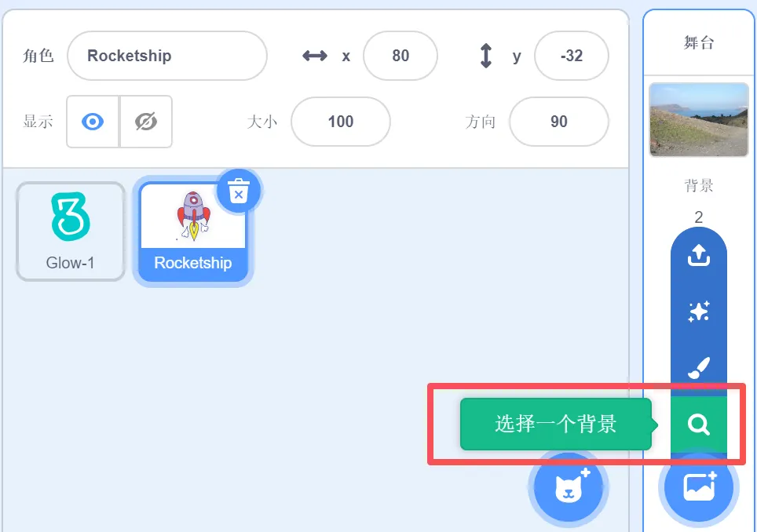Select the Rocketship sprite thumbnail
This screenshot has width=757, height=532.
click(x=193, y=231)
